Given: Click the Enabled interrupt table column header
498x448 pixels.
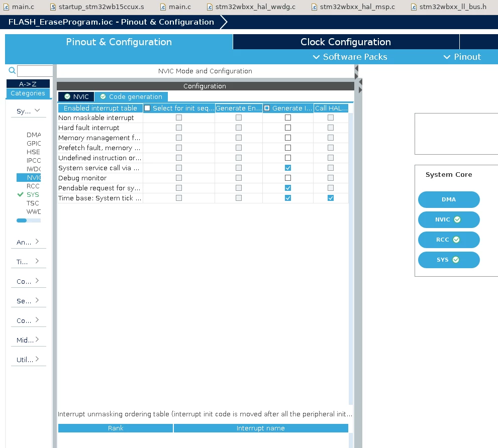Looking at the screenshot, I should 101,108.
